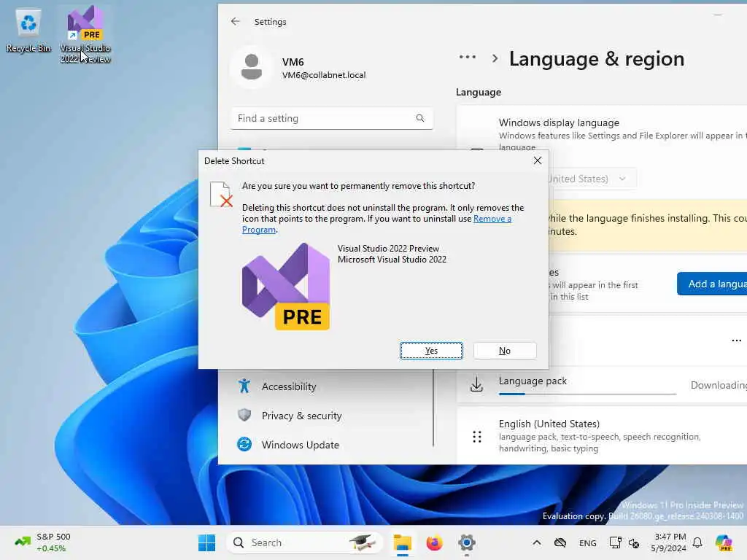Click the OneDrive cloud tray icon
Viewport: 747px width, 560px height.
tap(560, 542)
